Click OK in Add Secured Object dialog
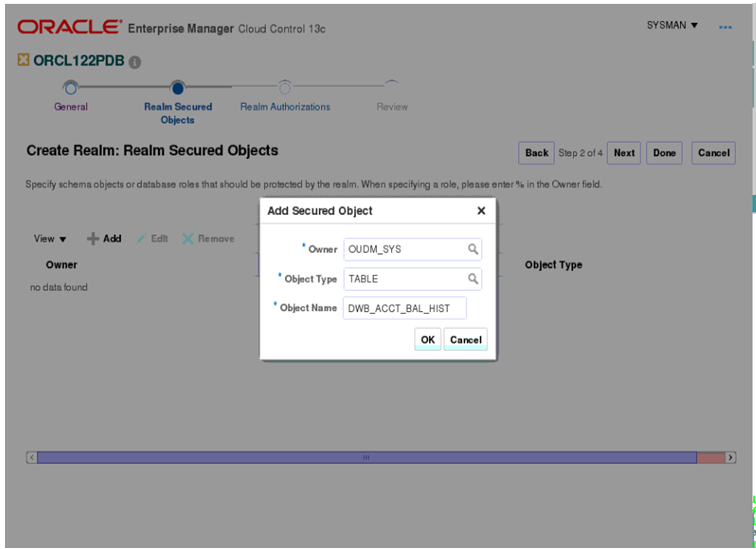Screen dimensions: 756x549 [x=428, y=339]
